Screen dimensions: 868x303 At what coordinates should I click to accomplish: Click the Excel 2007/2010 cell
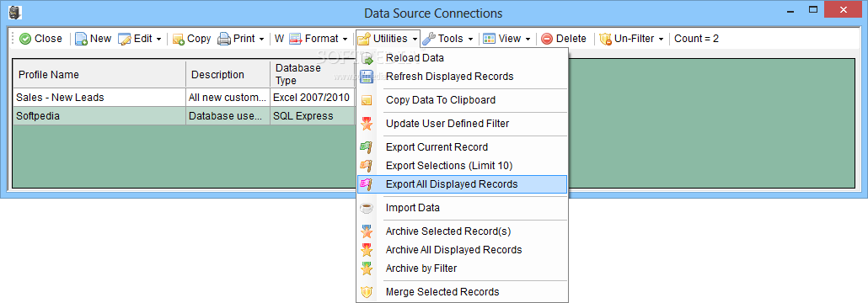(x=312, y=98)
